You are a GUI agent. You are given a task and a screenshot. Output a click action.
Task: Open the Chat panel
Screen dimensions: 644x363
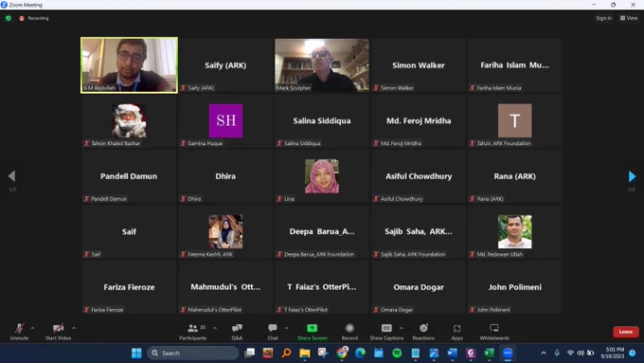point(273,332)
